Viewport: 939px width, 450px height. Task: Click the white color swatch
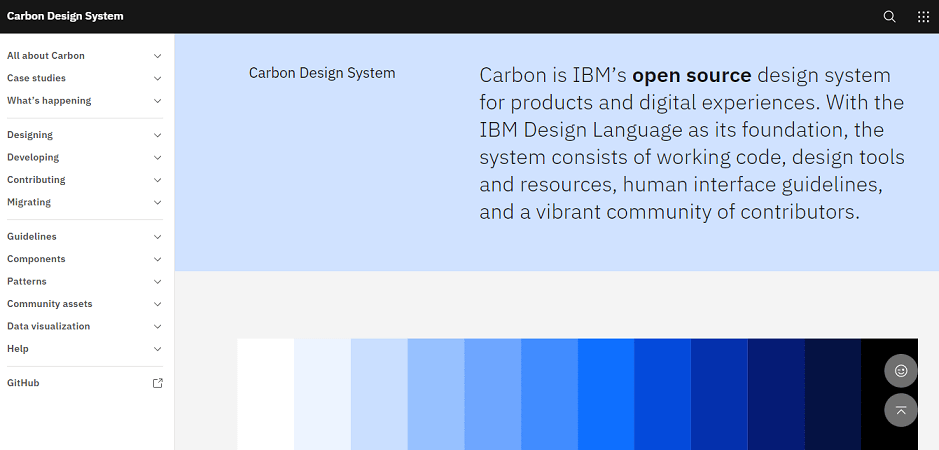pyautogui.click(x=265, y=394)
